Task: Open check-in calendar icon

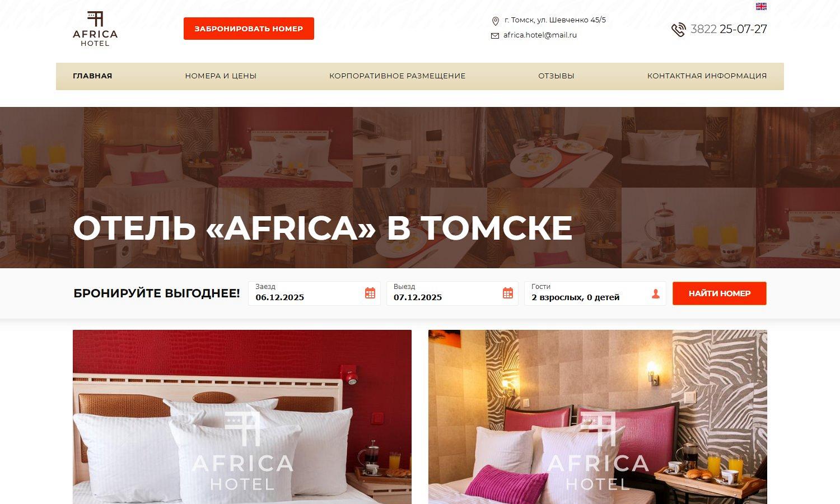Action: [370, 293]
